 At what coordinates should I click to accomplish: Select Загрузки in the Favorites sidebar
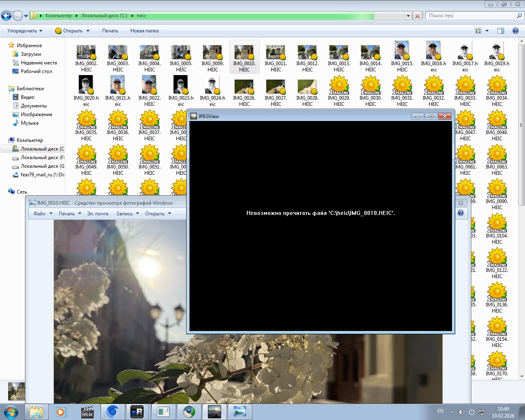31,54
